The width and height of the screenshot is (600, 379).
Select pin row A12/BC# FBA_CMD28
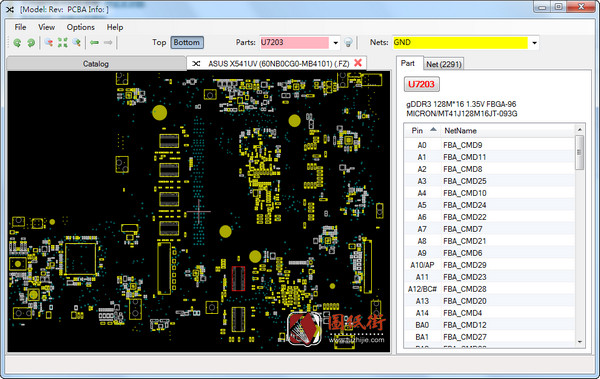pyautogui.click(x=489, y=289)
